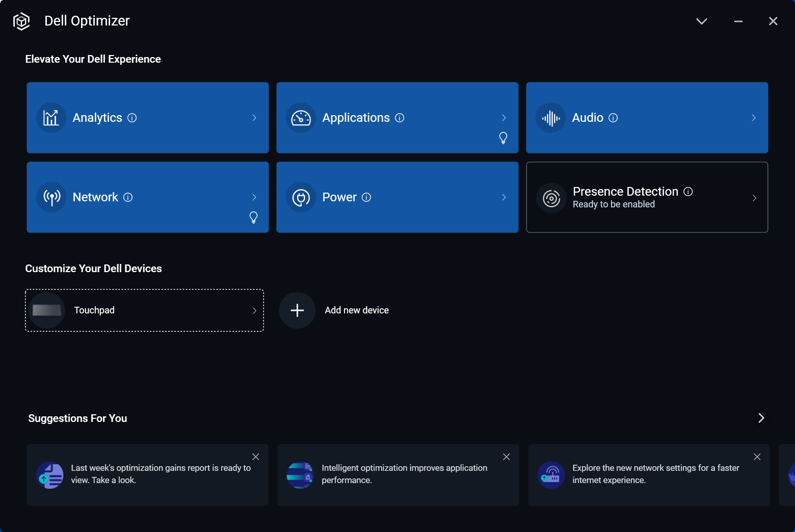
Task: Click the Network antenna icon
Action: tap(51, 197)
